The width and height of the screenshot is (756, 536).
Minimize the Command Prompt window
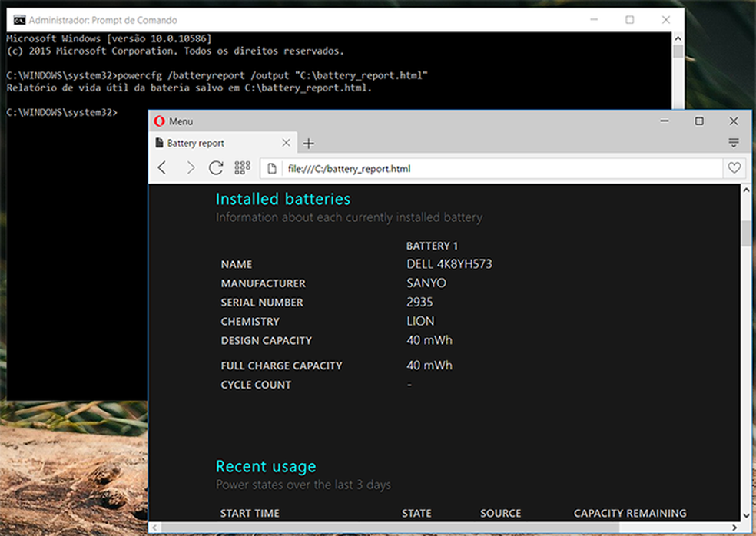pos(595,20)
